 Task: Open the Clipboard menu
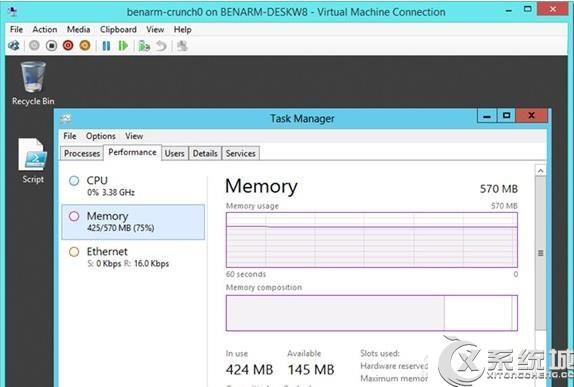(118, 29)
